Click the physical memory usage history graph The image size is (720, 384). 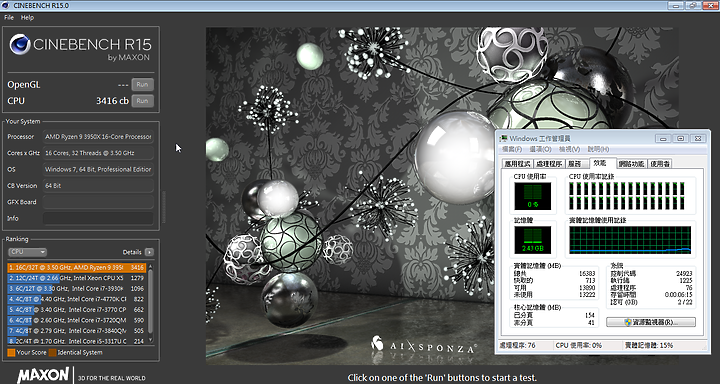630,240
